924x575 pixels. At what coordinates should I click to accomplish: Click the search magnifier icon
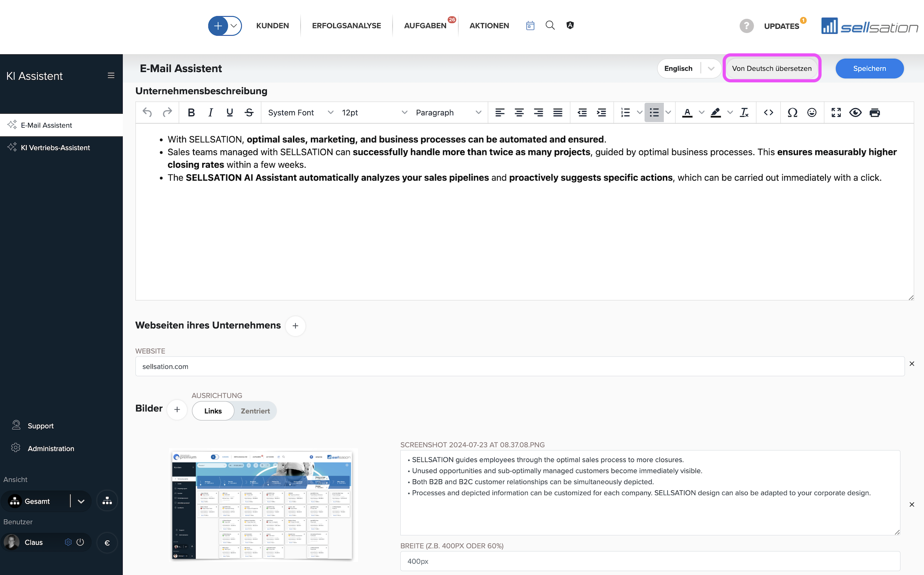coord(550,25)
